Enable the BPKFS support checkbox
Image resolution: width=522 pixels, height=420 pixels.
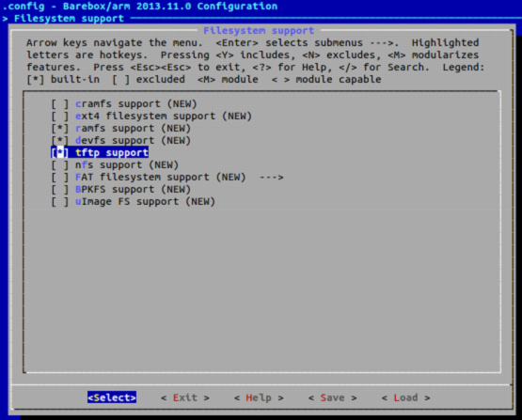coord(60,190)
